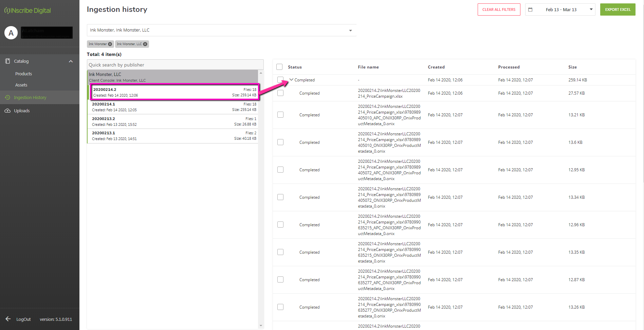The width and height of the screenshot is (644, 330).
Task: Click the INscribe Digital logo
Action: coord(27,11)
